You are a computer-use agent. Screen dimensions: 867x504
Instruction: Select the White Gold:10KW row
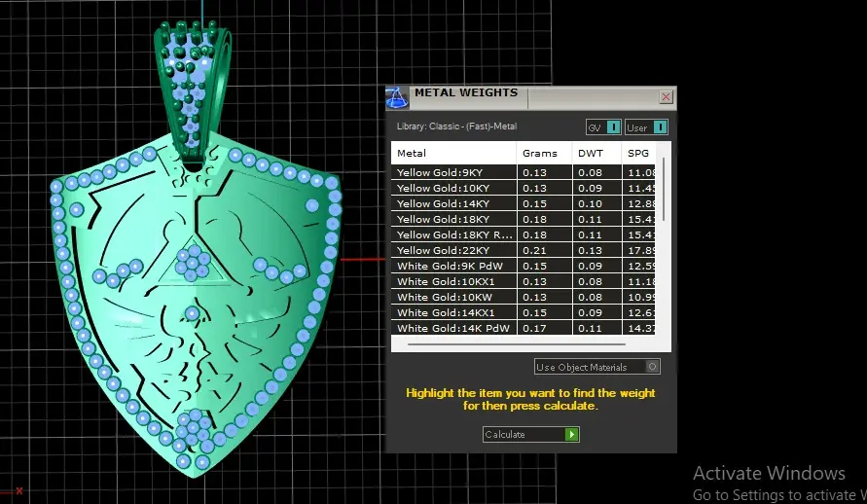[x=524, y=297]
